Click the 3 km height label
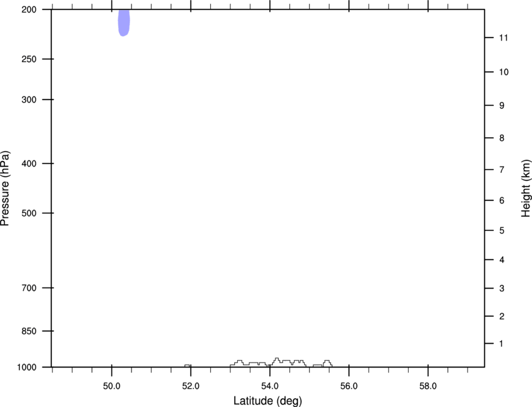This screenshot has height=407, width=532. coord(502,288)
